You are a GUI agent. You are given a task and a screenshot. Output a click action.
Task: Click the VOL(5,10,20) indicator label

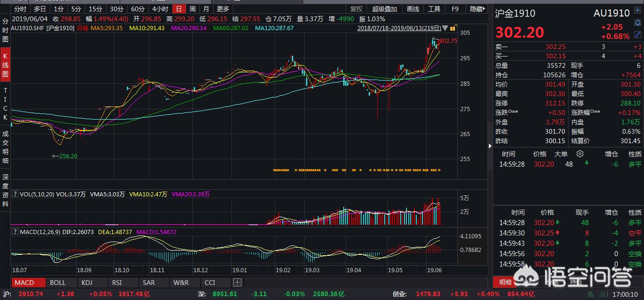click(36, 194)
